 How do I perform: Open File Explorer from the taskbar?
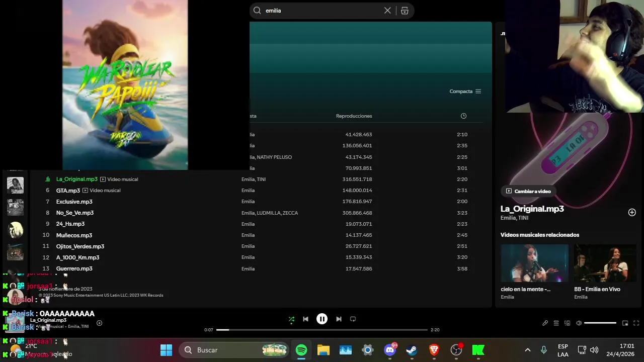(x=324, y=350)
